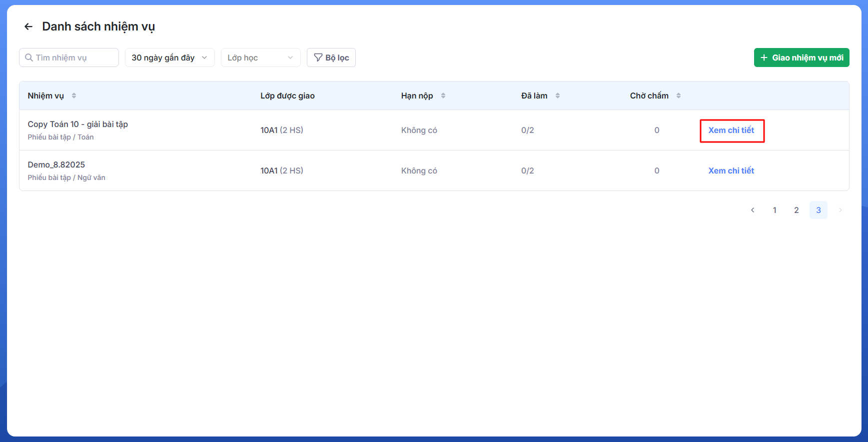
Task: Open Xem chi tiết for Copy Toán 10
Action: coord(731,130)
